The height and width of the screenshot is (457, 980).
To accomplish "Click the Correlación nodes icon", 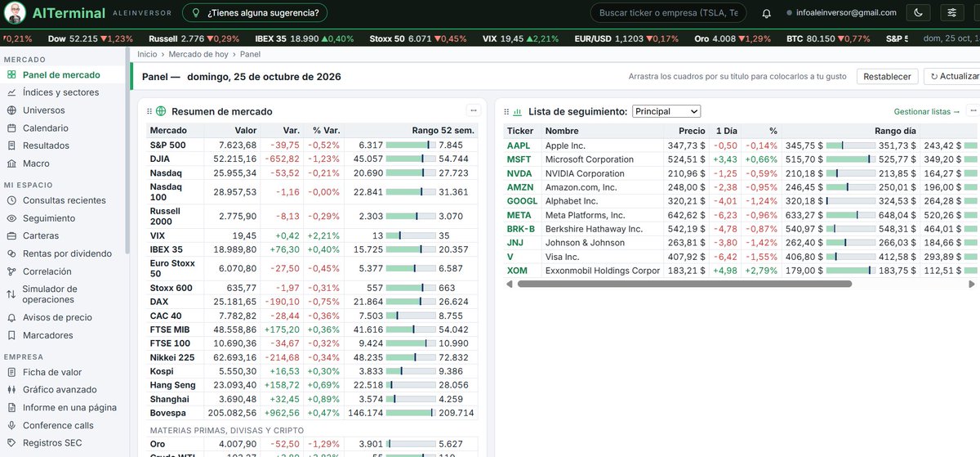I will coord(12,271).
